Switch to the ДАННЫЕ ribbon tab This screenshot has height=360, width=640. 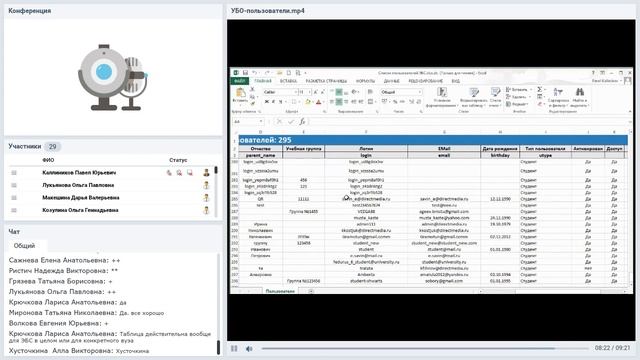tap(391, 81)
